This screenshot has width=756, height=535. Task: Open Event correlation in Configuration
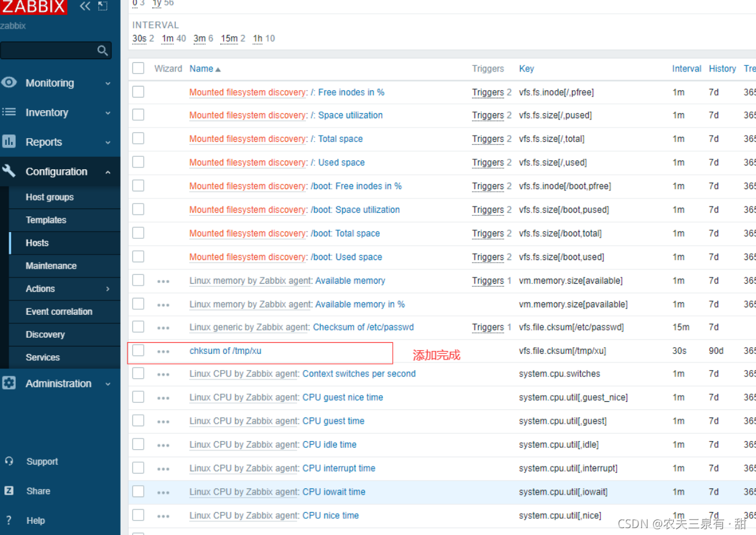click(x=59, y=311)
